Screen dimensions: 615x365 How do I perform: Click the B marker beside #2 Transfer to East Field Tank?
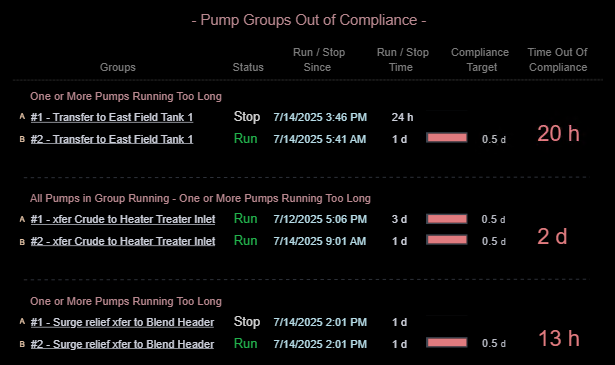22,139
